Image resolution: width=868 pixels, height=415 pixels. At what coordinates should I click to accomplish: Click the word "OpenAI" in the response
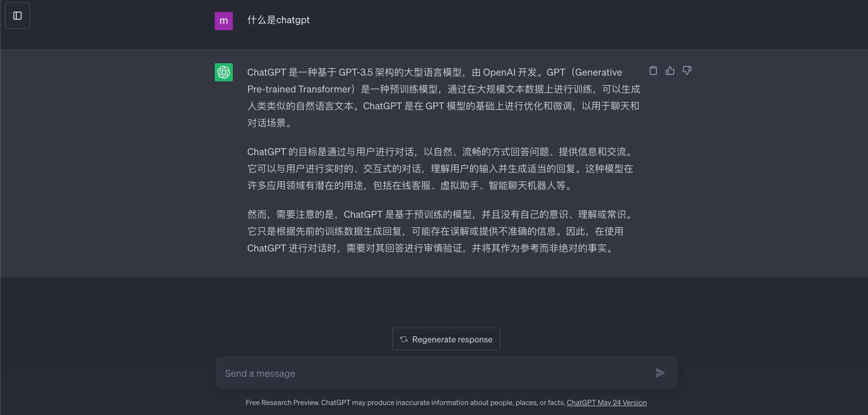click(x=499, y=72)
